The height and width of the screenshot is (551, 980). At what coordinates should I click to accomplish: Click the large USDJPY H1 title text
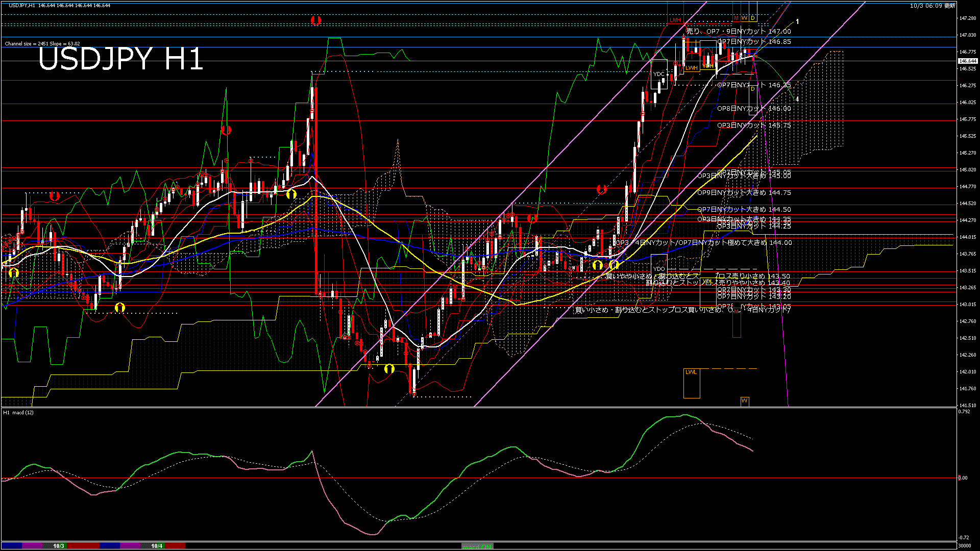[121, 59]
